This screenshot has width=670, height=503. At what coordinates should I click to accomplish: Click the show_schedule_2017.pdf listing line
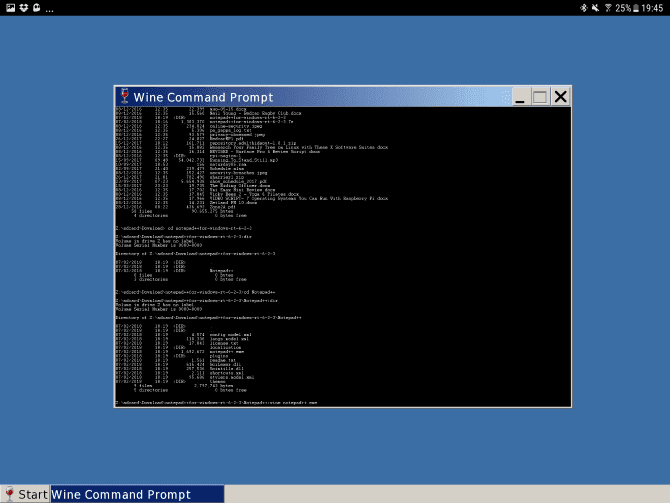pos(191,181)
